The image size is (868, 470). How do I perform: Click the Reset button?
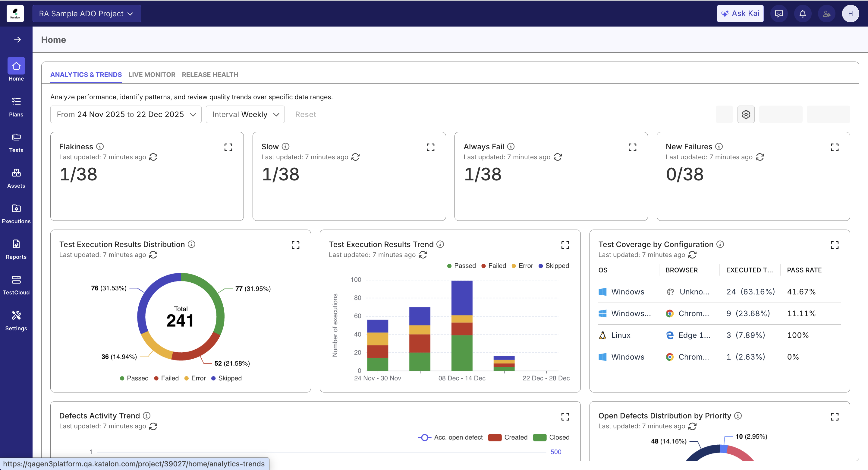[x=306, y=114]
